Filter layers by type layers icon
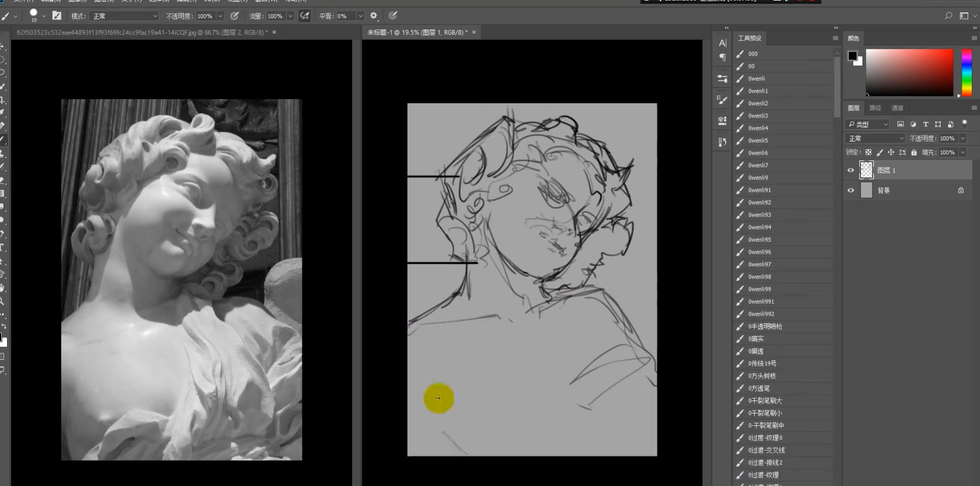980x486 pixels. [926, 124]
